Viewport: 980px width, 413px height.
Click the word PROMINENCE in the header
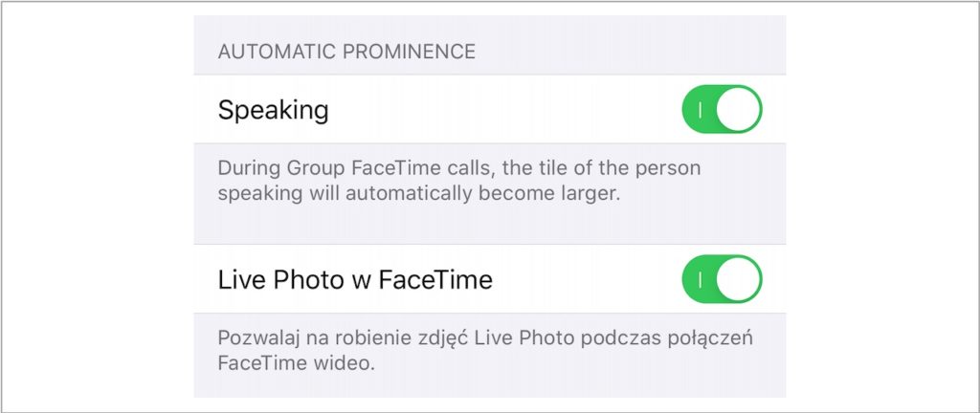(x=412, y=52)
